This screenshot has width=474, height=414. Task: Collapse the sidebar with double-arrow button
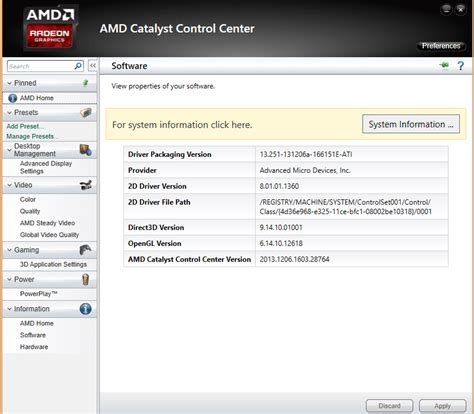point(93,66)
